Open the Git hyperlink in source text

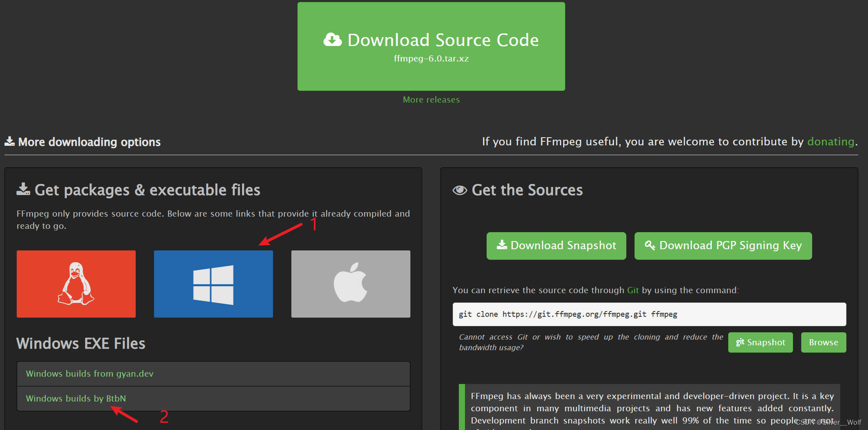coord(633,290)
